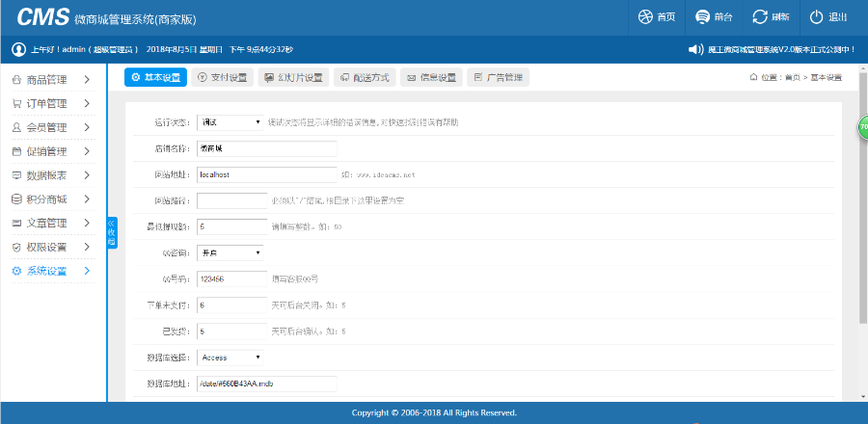Click 首页 link in breadcrumb

792,78
